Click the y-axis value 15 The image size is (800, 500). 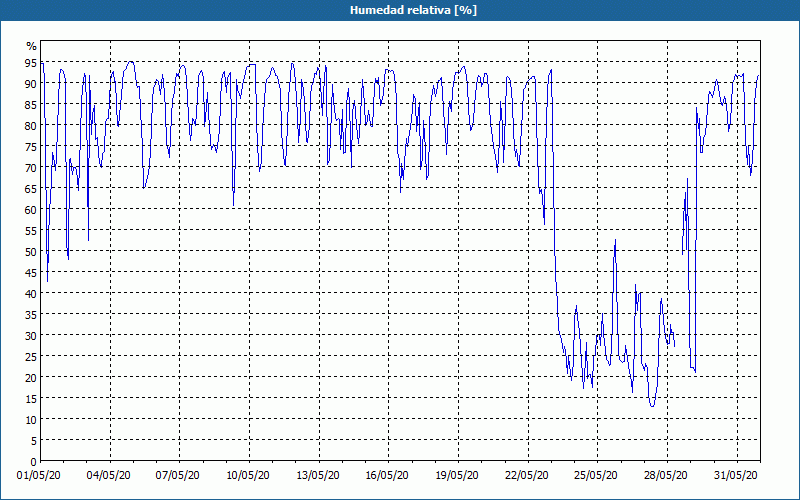(31, 398)
